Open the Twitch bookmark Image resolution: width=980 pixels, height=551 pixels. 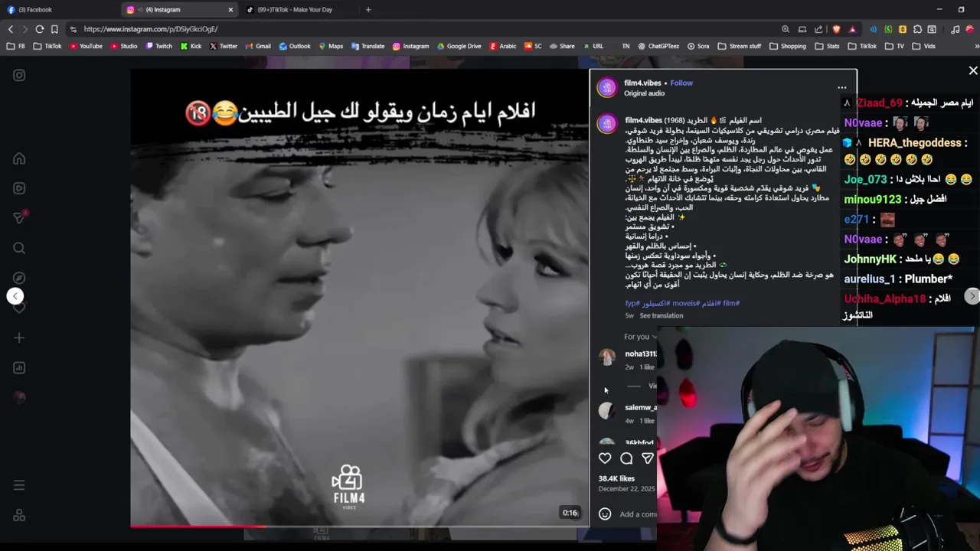pyautogui.click(x=159, y=46)
